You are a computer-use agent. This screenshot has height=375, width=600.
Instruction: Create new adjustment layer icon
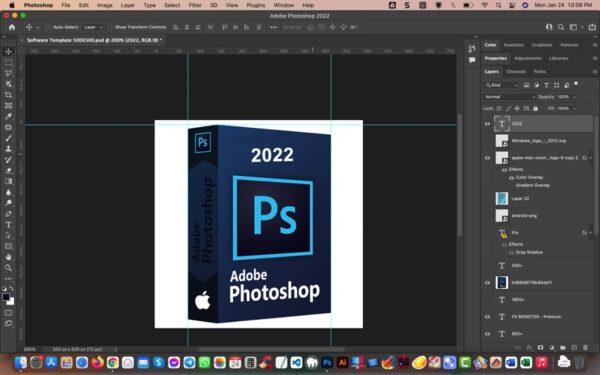(551, 347)
